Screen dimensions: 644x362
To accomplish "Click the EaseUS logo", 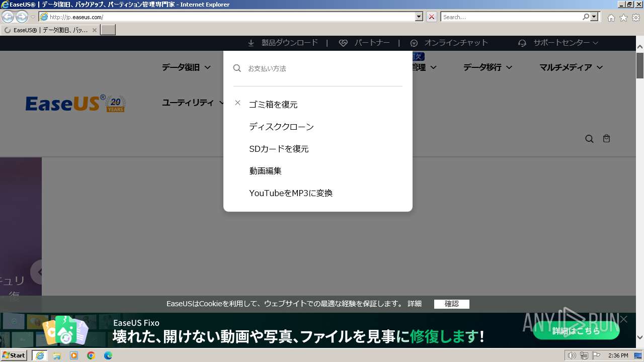I will point(75,104).
